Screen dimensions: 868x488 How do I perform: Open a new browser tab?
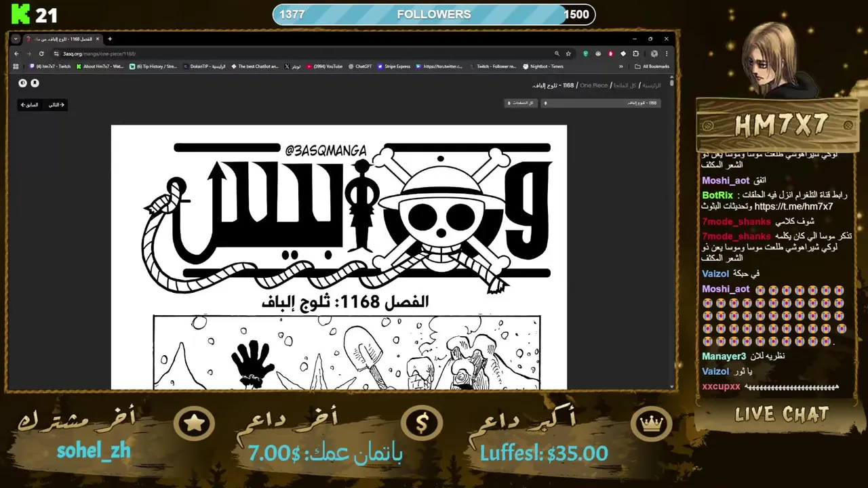pyautogui.click(x=110, y=39)
